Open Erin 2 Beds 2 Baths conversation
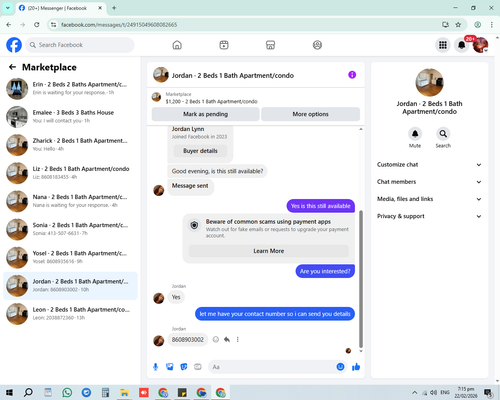The height and width of the screenshot is (400, 500). coord(70,89)
